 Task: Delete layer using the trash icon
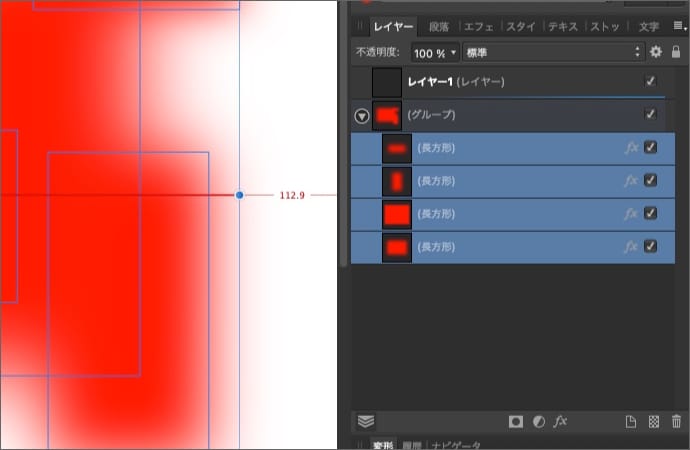[x=677, y=422]
